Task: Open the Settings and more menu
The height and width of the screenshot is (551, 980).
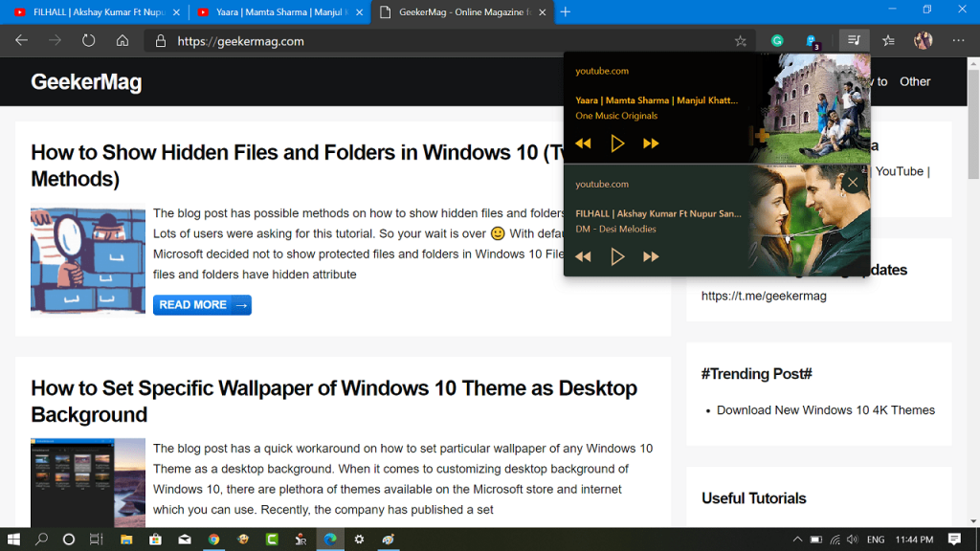Action: click(958, 40)
